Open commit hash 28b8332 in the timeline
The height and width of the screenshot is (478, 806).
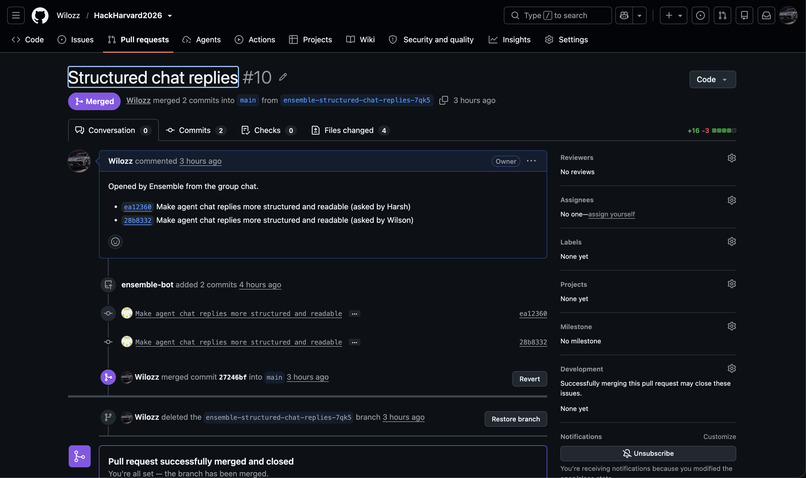tap(533, 342)
